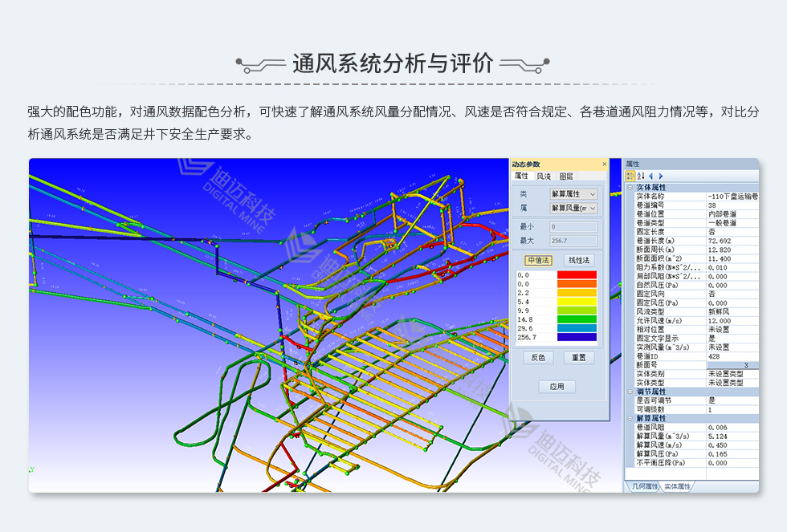The height and width of the screenshot is (532, 787).
Task: Collapse the 调节属性 section
Action: tap(630, 392)
